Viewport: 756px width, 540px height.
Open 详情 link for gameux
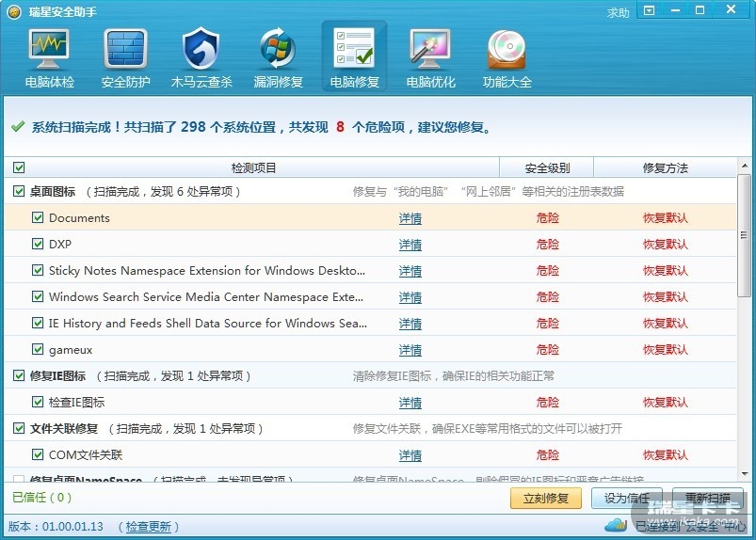410,350
